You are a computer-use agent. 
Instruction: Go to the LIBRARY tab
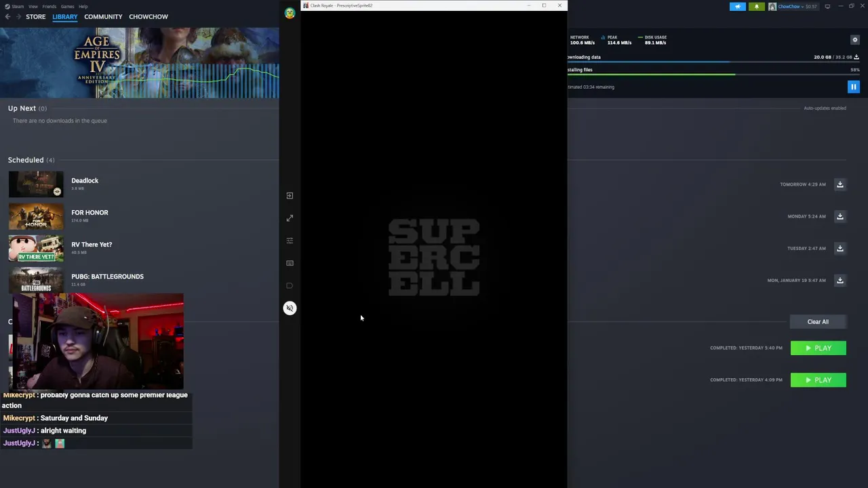tap(65, 16)
